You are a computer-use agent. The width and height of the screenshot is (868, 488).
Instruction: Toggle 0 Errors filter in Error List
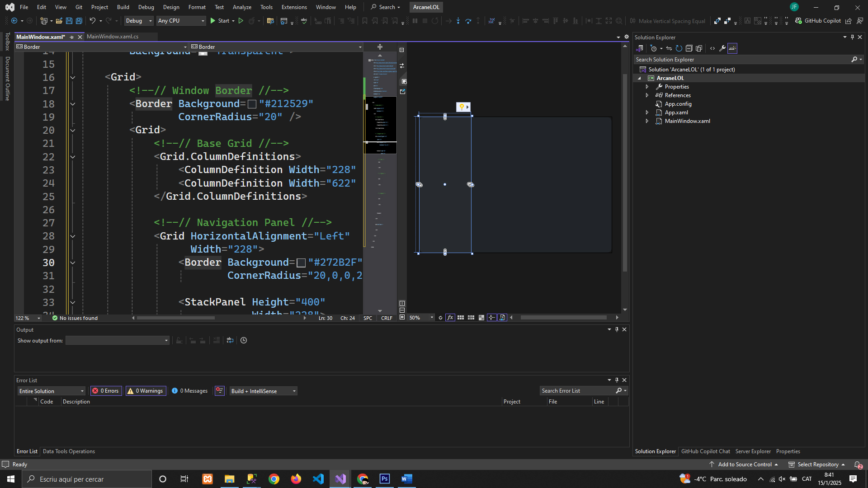tap(106, 391)
